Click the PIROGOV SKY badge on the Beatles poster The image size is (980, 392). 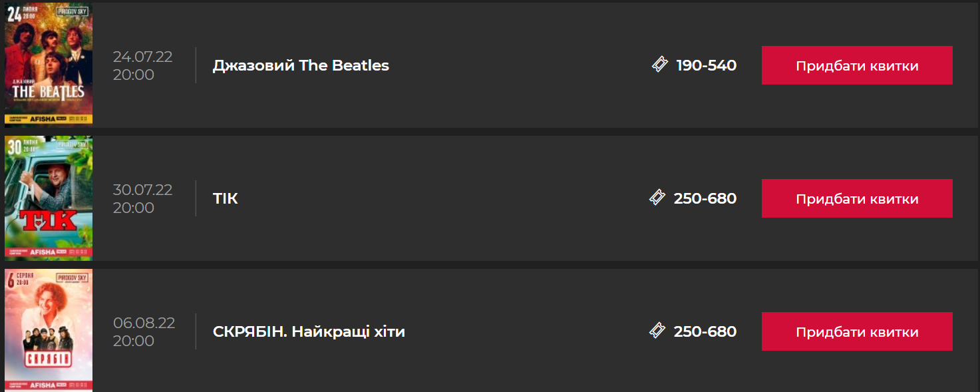72,11
